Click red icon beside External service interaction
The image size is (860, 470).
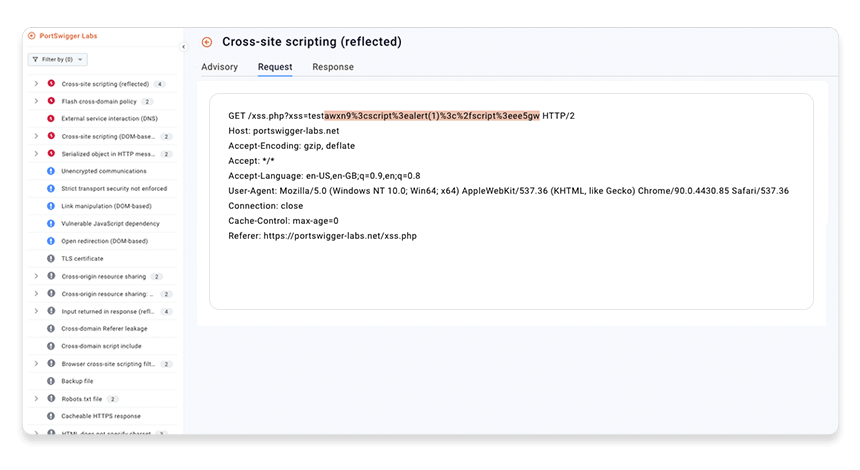point(51,118)
